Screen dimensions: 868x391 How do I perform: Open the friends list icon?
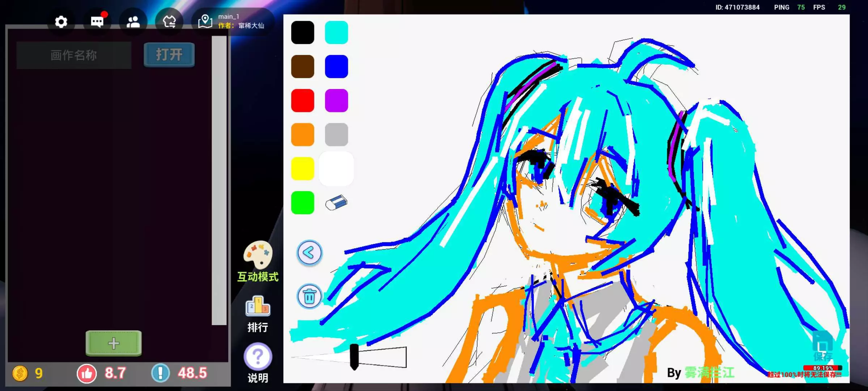tap(133, 22)
